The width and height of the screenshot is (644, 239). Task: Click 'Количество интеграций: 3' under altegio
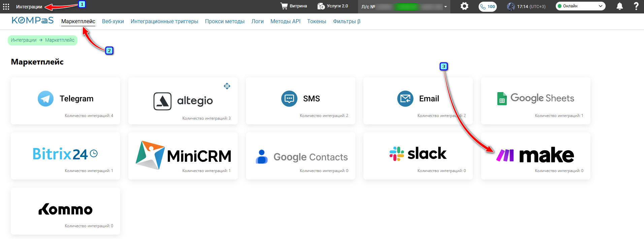(206, 118)
